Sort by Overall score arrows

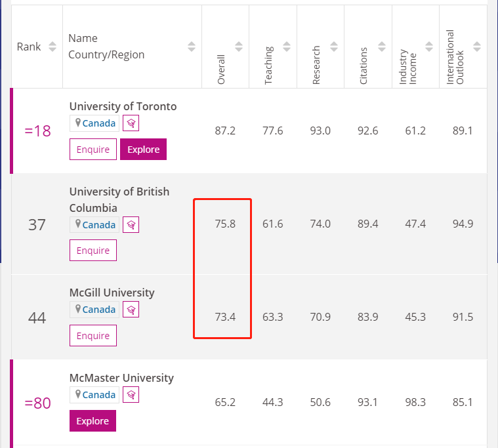[x=239, y=47]
